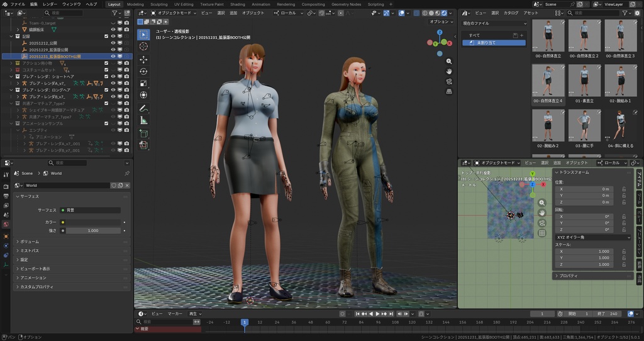Hide 20251229_拡張版公開 using its eye icon

[113, 50]
